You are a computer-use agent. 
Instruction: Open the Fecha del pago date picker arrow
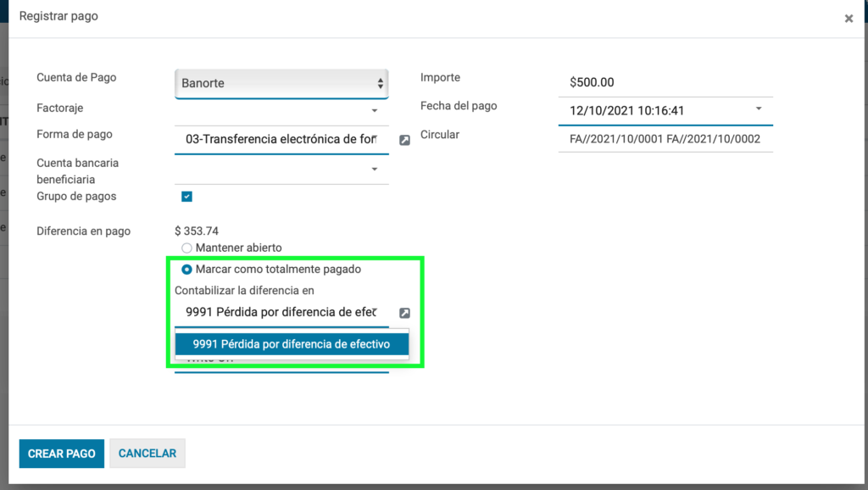pyautogui.click(x=759, y=109)
